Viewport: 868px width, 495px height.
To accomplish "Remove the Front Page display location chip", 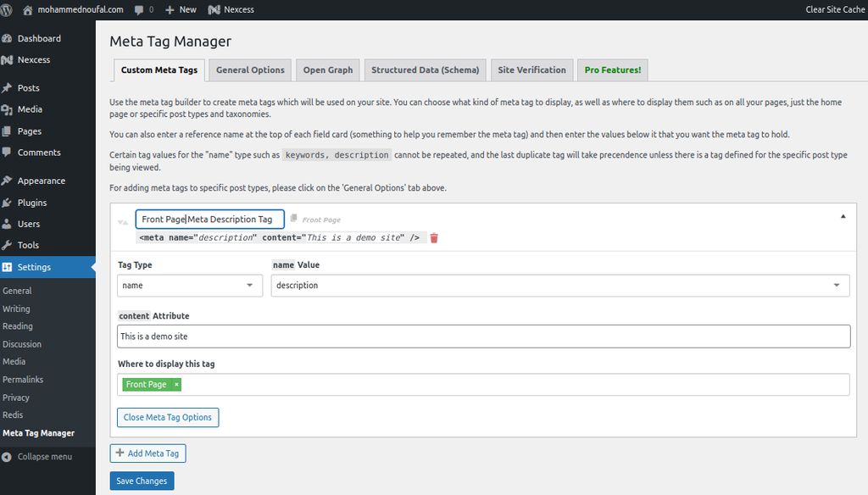I will pos(175,384).
